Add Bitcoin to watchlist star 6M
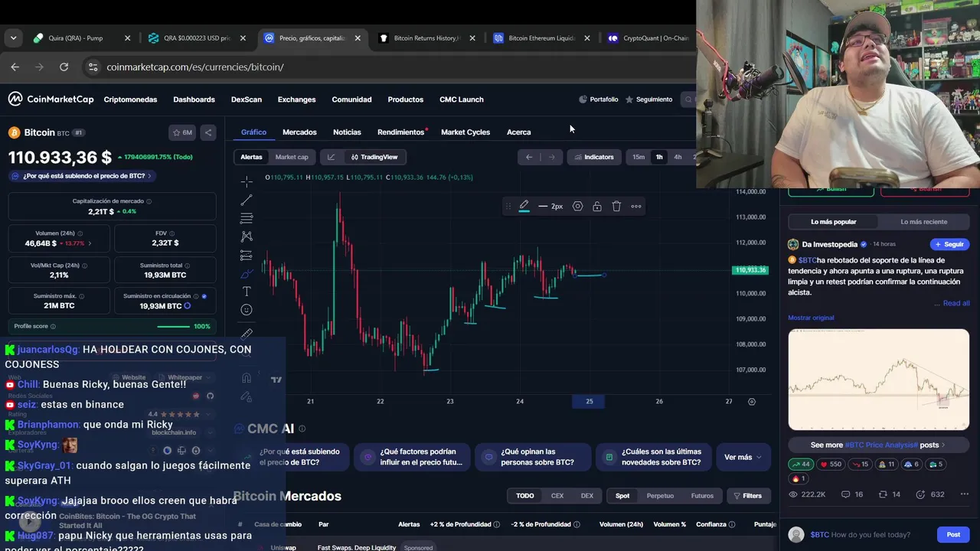 [182, 132]
